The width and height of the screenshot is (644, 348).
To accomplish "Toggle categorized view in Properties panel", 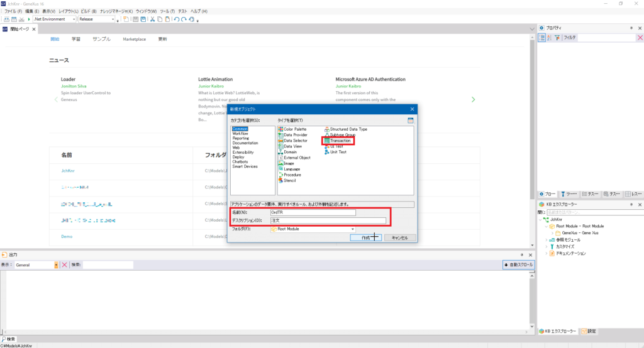I will [542, 37].
